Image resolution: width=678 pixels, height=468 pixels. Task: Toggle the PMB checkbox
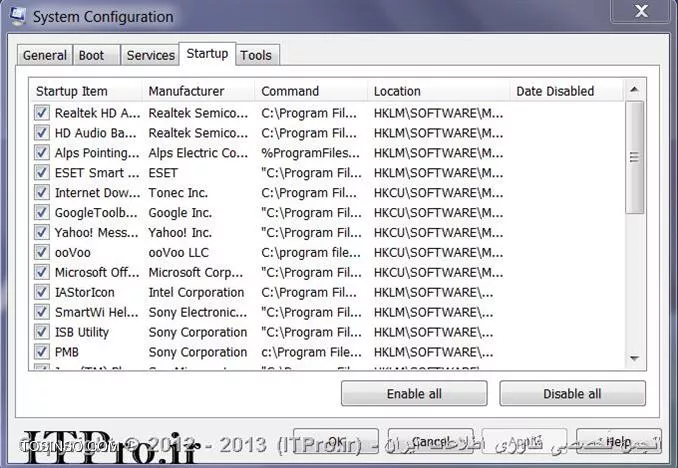(x=42, y=352)
